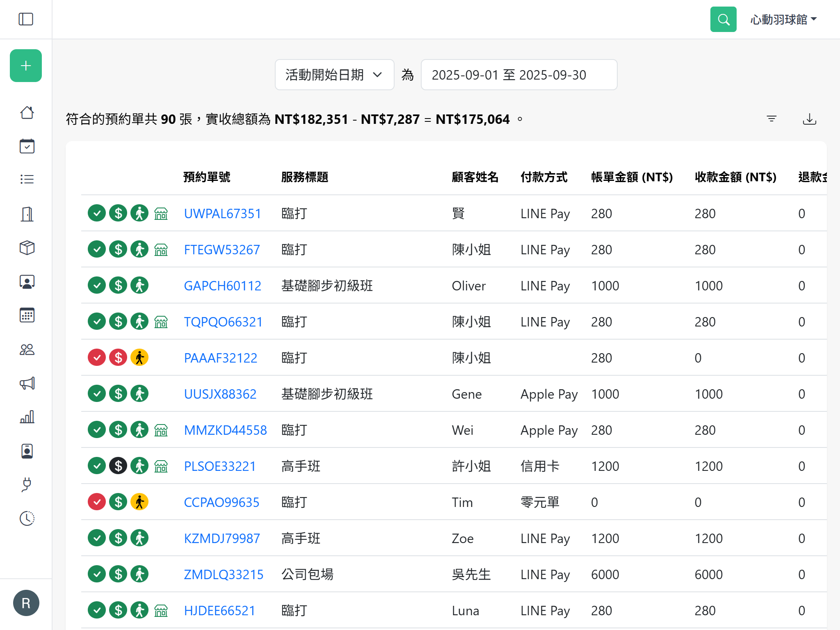Click the 帳單金額 (NT$) column header
This screenshot has width=840, height=630.
pyautogui.click(x=632, y=177)
